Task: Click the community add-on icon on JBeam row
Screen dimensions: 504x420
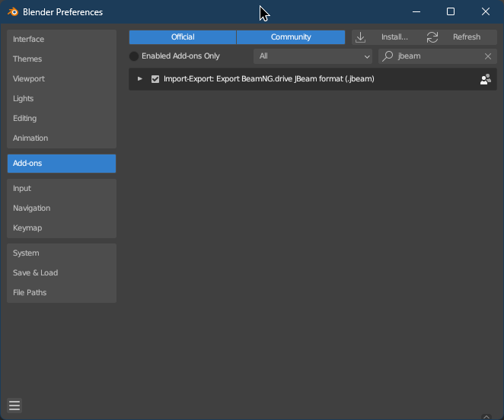Action: [x=486, y=79]
